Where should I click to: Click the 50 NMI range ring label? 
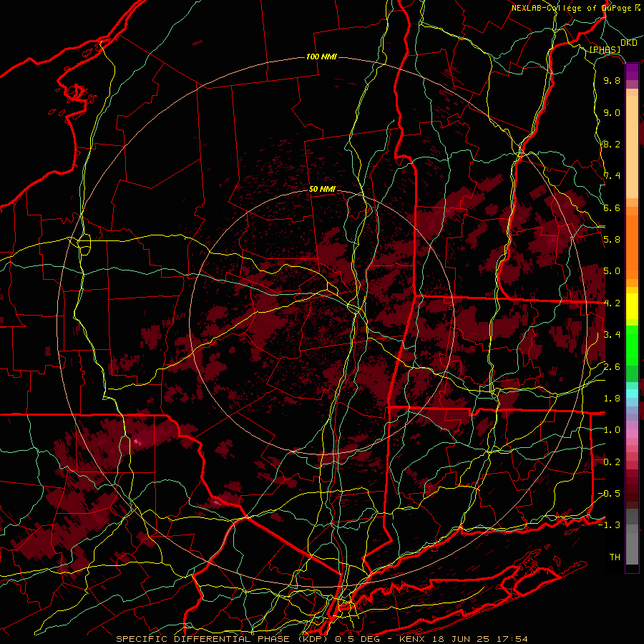322,190
